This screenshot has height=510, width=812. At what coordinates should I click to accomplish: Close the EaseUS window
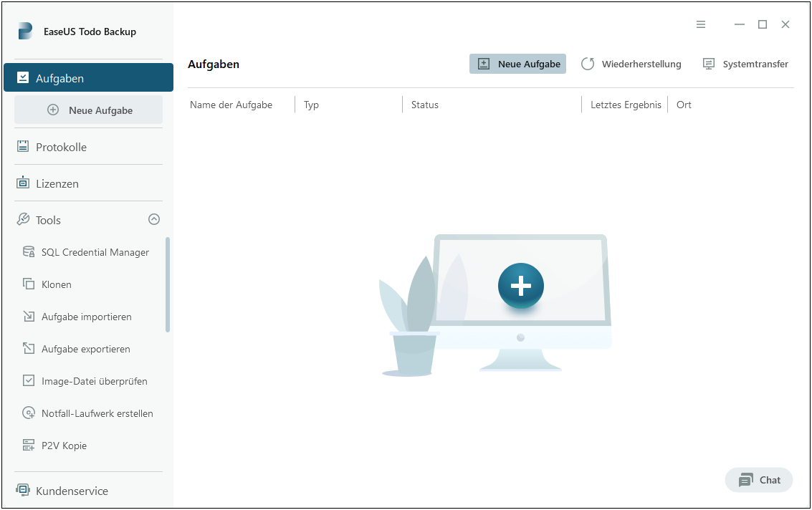[x=785, y=24]
